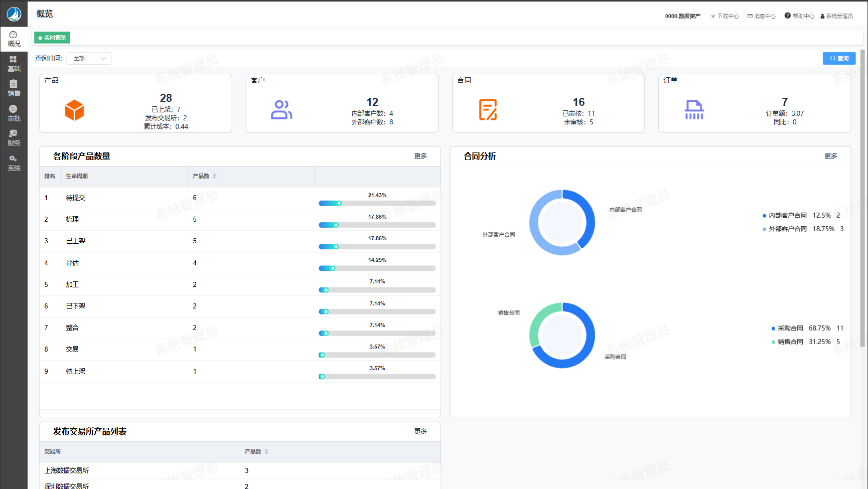Open the 销售 sidebar section

tap(14, 88)
